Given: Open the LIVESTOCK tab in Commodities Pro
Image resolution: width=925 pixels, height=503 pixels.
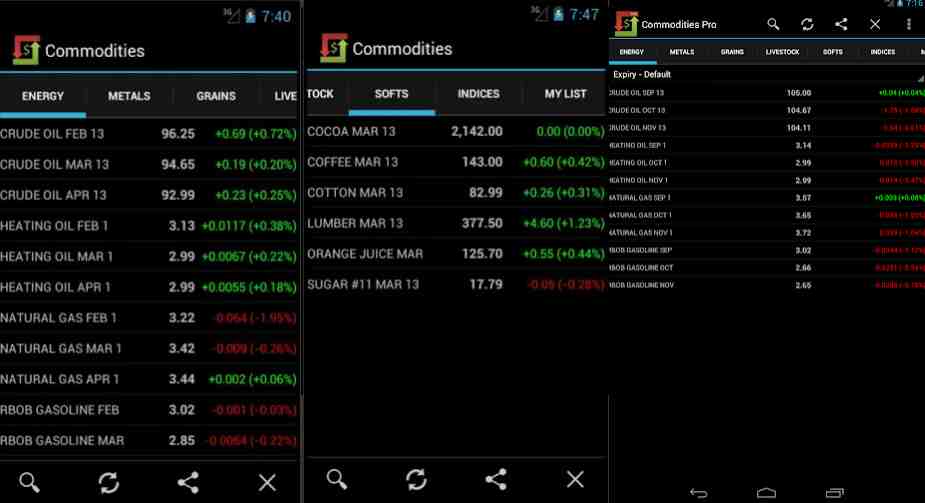Looking at the screenshot, I should pos(782,51).
